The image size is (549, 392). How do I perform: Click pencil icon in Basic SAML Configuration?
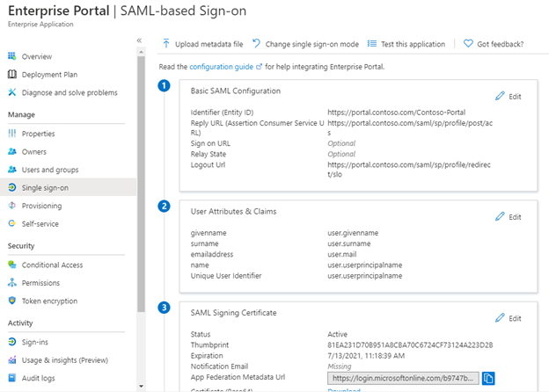pos(500,96)
